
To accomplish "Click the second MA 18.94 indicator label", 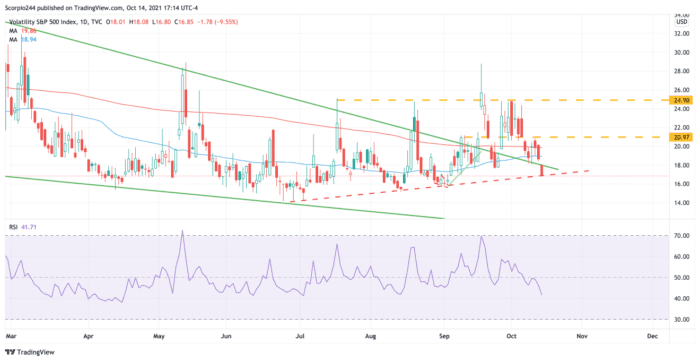I will [20, 40].
